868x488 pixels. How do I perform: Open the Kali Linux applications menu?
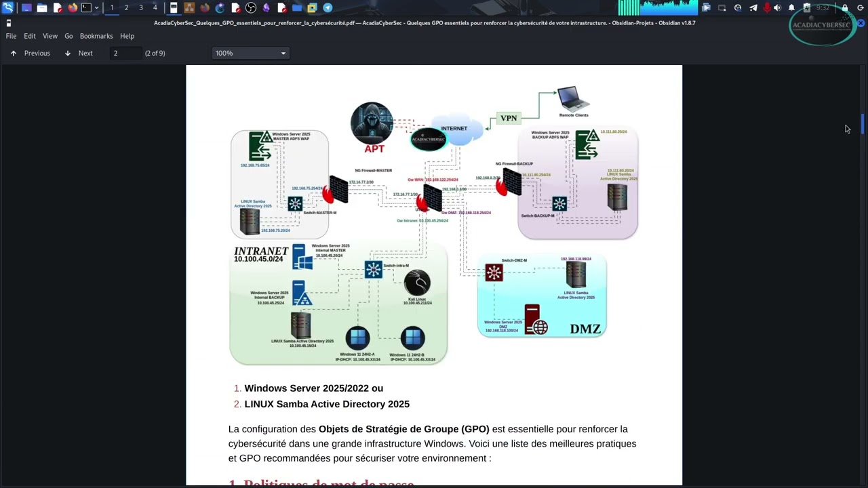click(7, 7)
